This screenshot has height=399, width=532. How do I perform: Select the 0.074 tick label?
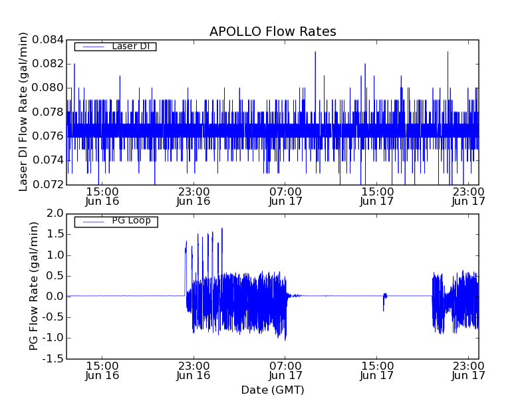point(48,160)
